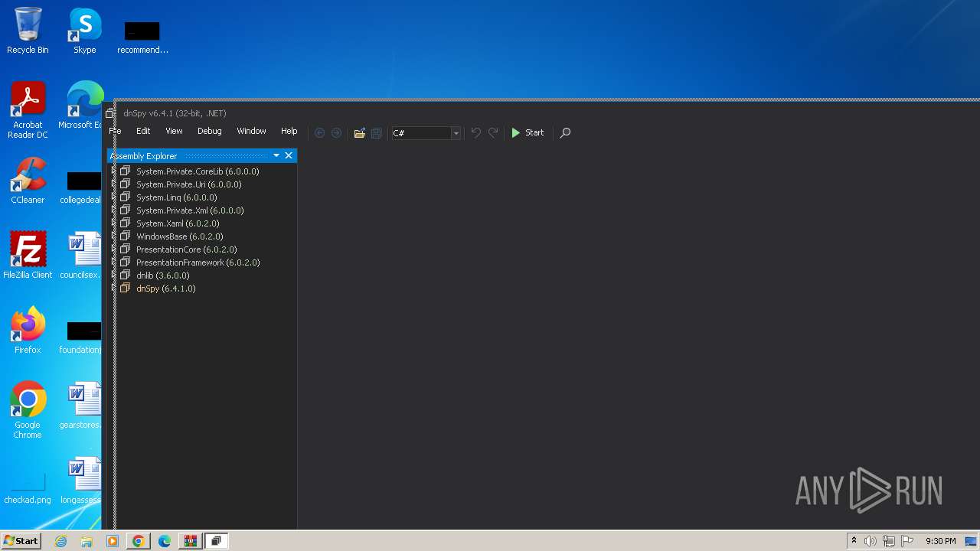Viewport: 980px width, 551px height.
Task: Click the dnlib assembly icon
Action: (125, 275)
